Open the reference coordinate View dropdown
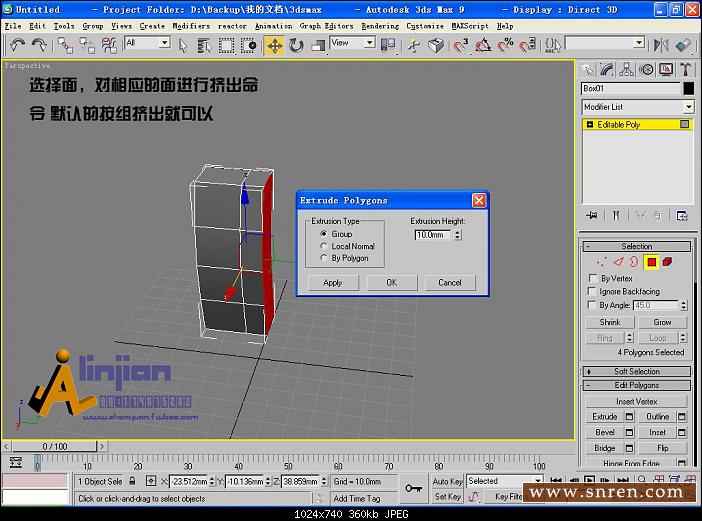Screen dimensions: 702x521 369,43
